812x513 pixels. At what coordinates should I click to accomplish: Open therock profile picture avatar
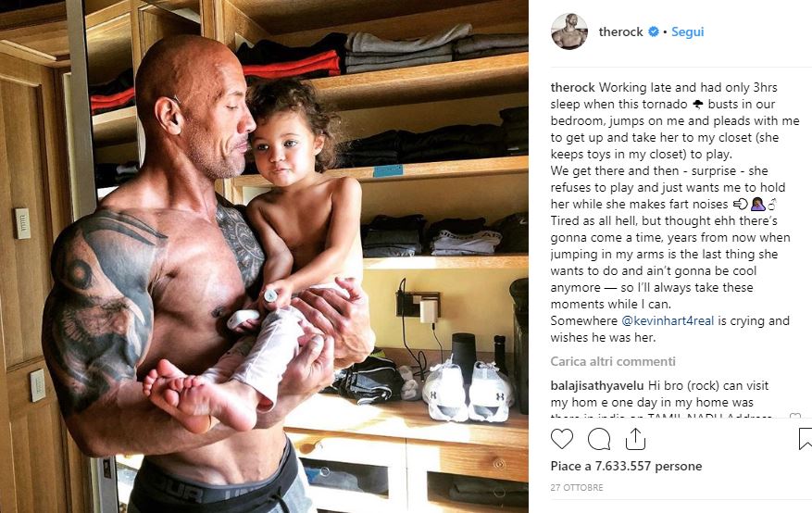pos(569,31)
